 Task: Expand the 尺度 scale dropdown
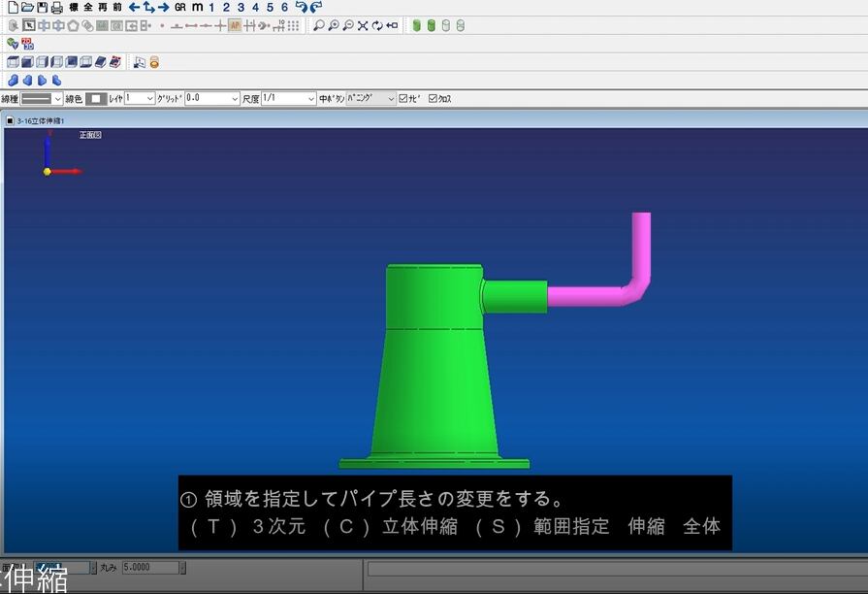310,98
